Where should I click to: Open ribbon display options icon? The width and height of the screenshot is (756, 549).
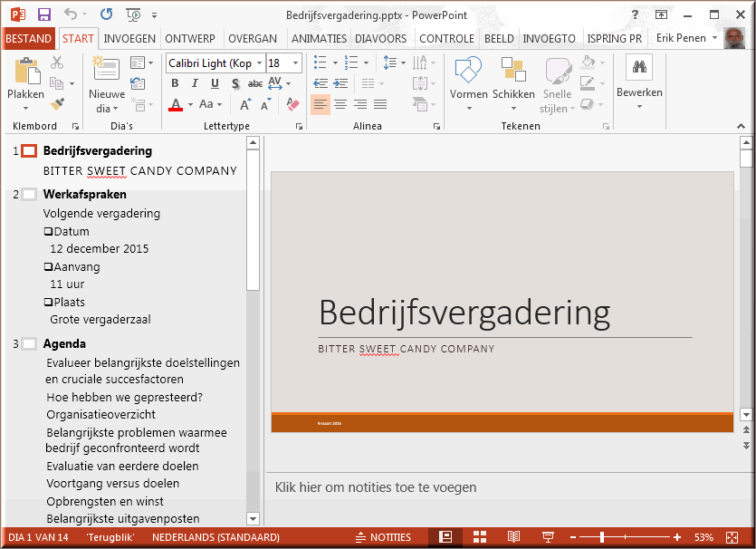tap(661, 15)
